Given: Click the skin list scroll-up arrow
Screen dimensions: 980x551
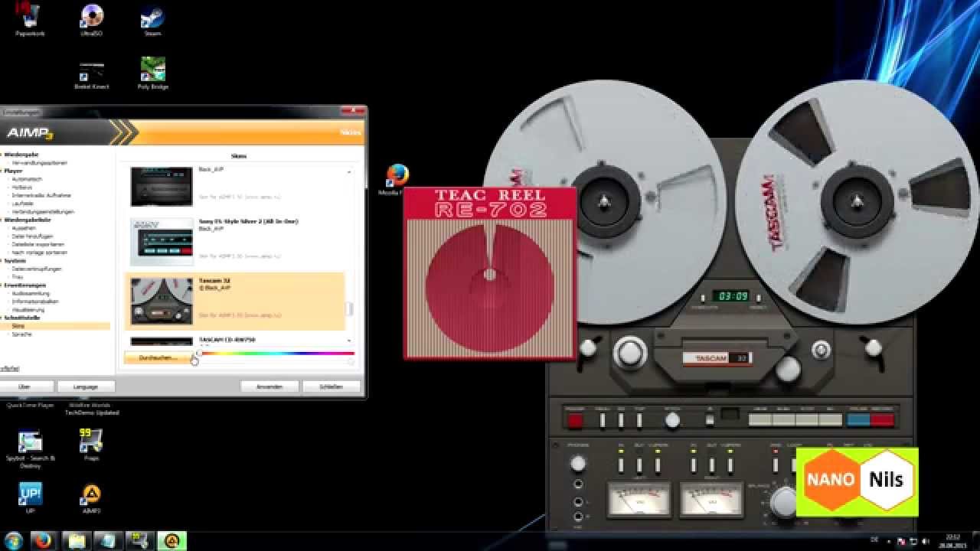Looking at the screenshot, I should tap(350, 172).
